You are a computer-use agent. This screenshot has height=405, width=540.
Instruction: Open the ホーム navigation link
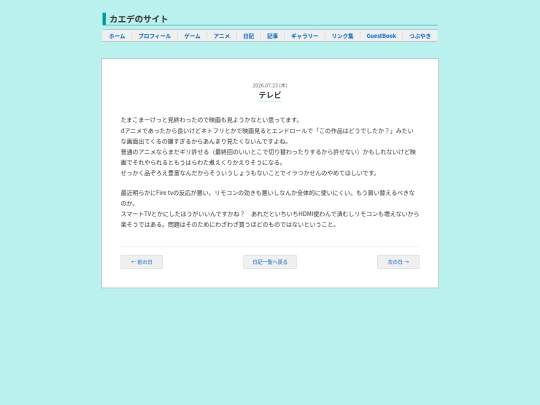117,36
